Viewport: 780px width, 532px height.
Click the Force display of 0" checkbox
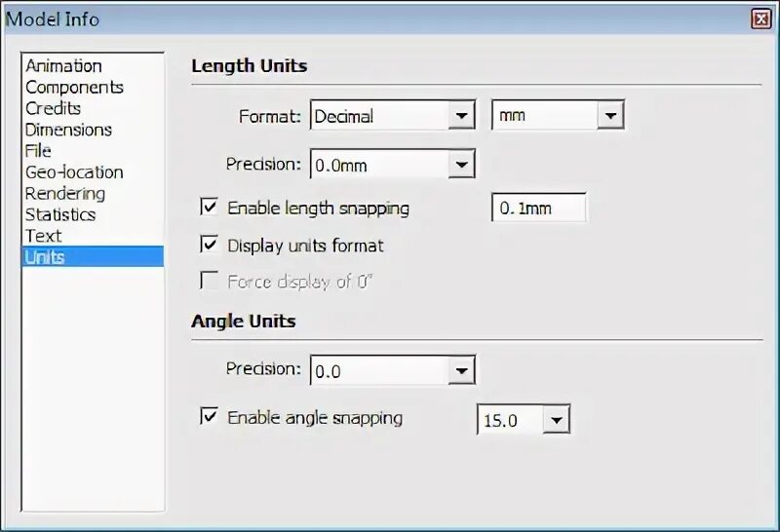click(x=209, y=280)
